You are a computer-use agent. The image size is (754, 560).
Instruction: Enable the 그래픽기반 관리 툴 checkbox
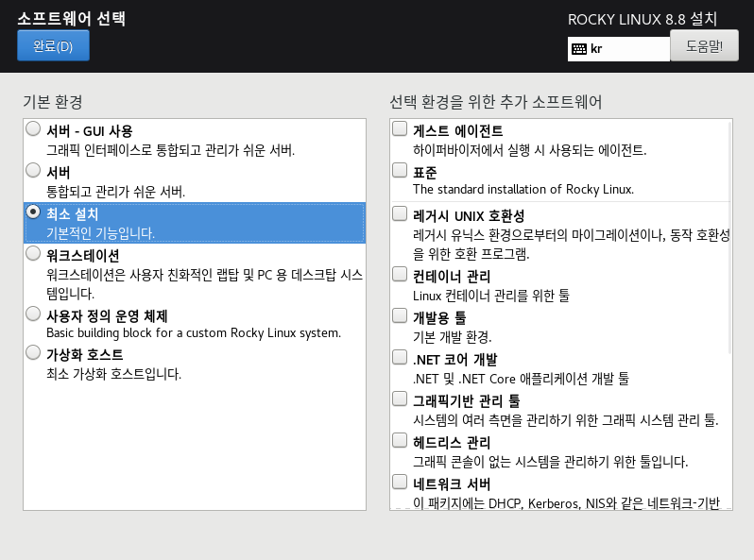[400, 399]
